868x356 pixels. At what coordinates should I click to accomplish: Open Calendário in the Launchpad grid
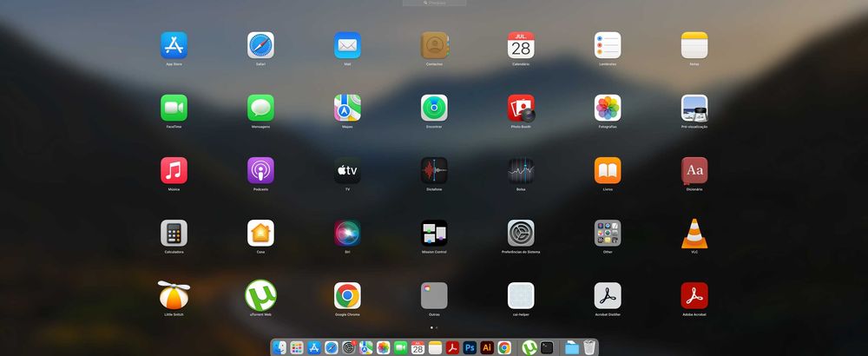(x=521, y=45)
